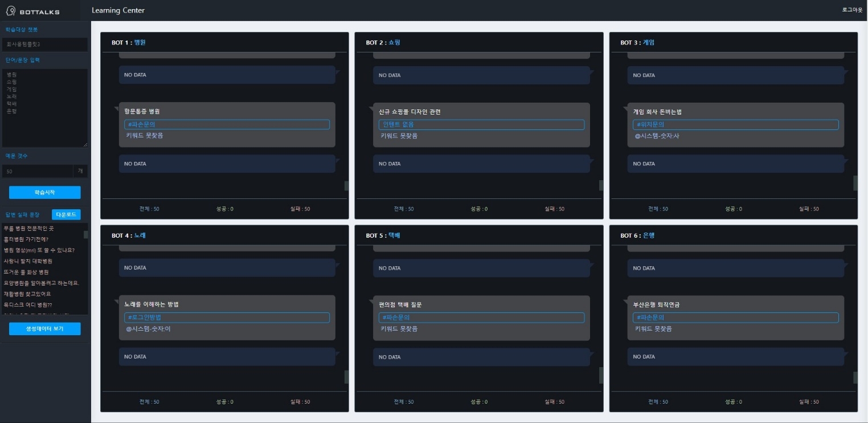
Task: Click inside the 단어/문장 입력 text area
Action: 44,108
